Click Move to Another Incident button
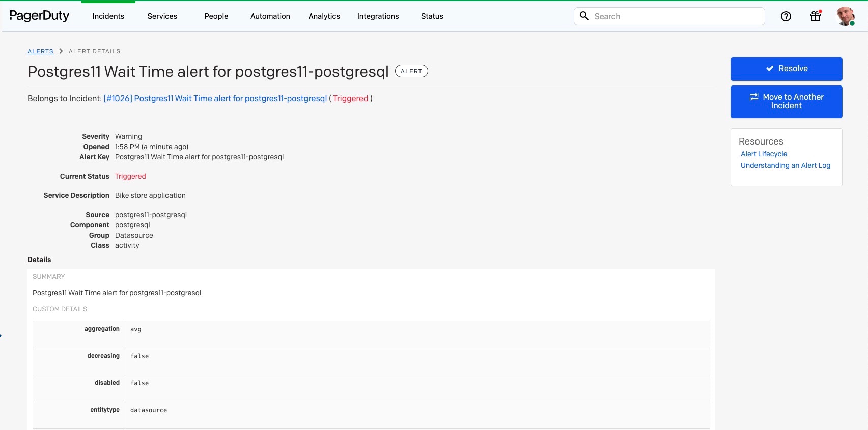This screenshot has height=430, width=868. coord(786,101)
